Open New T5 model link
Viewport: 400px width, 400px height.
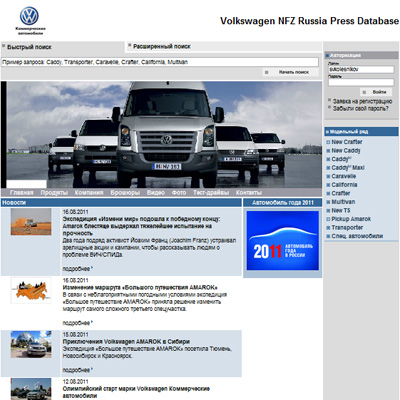[341, 210]
